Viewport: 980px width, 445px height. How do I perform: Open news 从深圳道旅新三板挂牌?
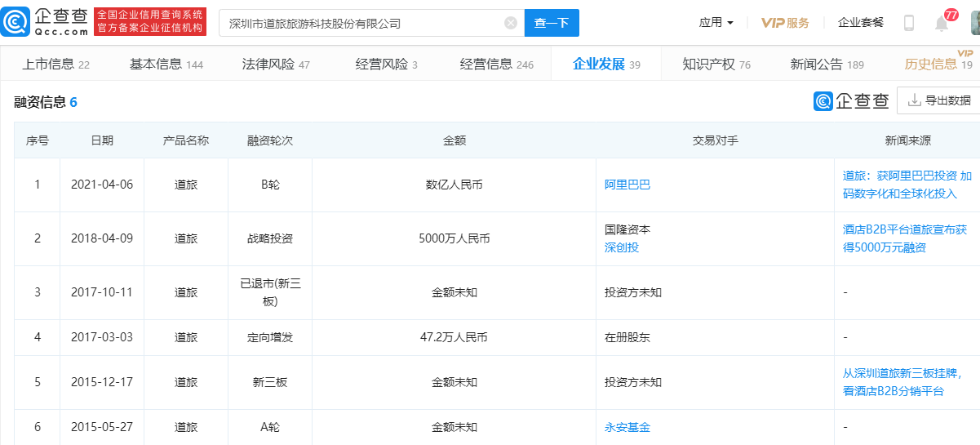click(902, 382)
